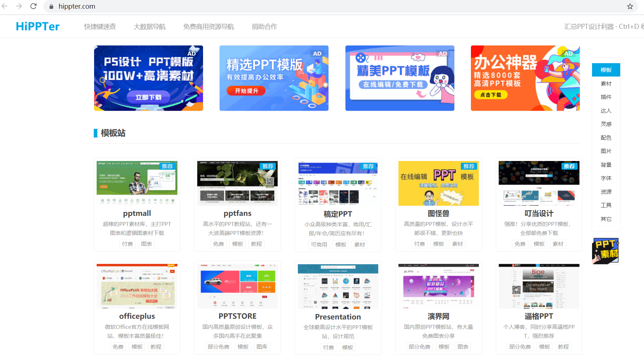Open the PPTSTORE site thumbnail
The height and width of the screenshot is (357, 644).
click(x=238, y=286)
